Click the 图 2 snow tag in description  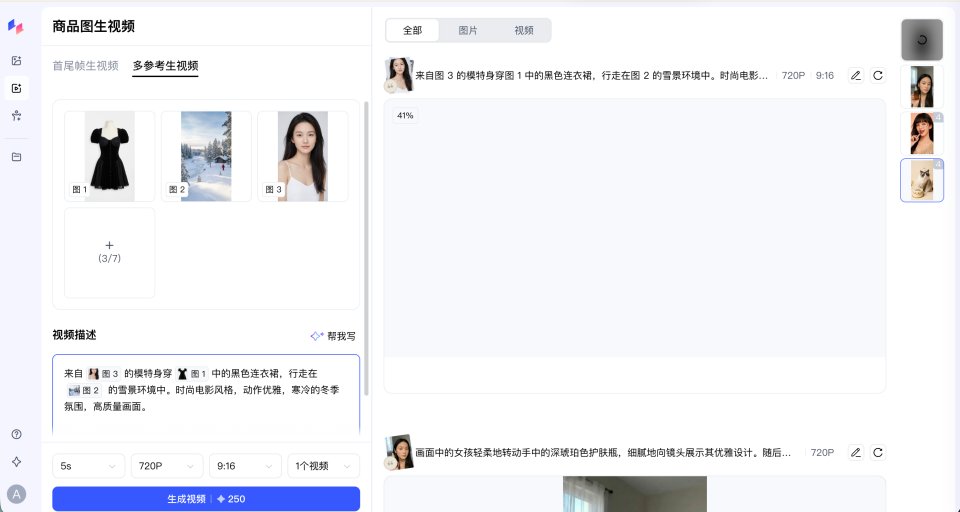tap(84, 390)
